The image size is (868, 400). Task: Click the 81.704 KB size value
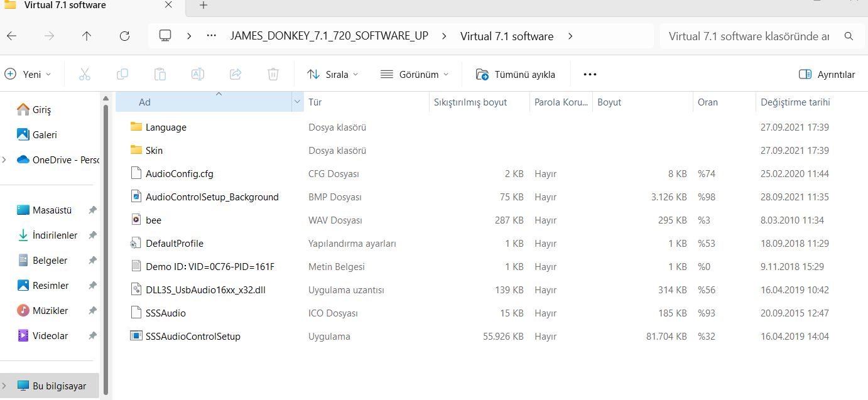[666, 336]
